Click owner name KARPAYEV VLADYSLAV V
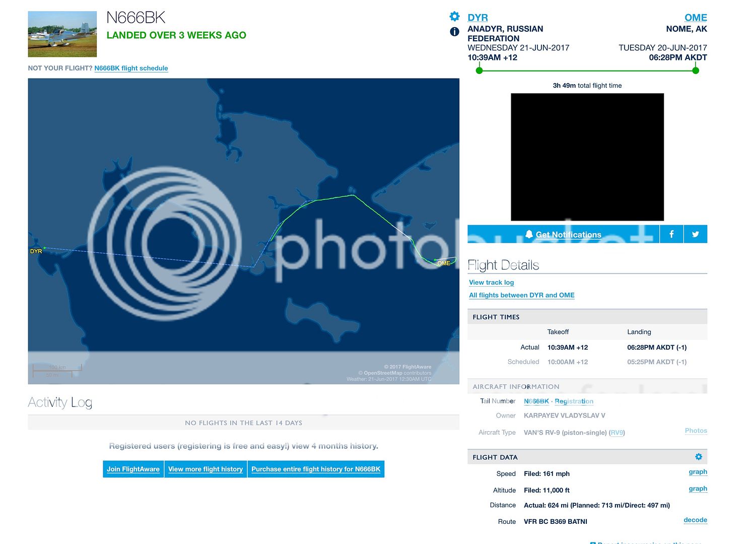The image size is (756, 544). pos(565,416)
